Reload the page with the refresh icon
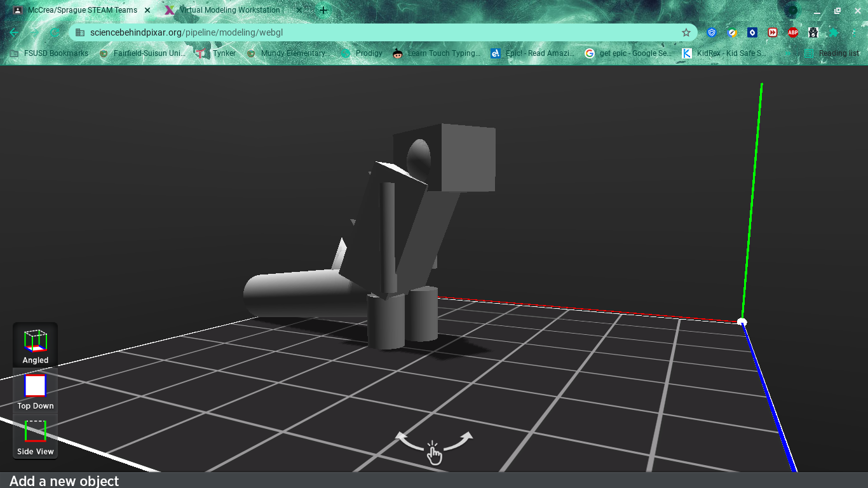 (55, 32)
